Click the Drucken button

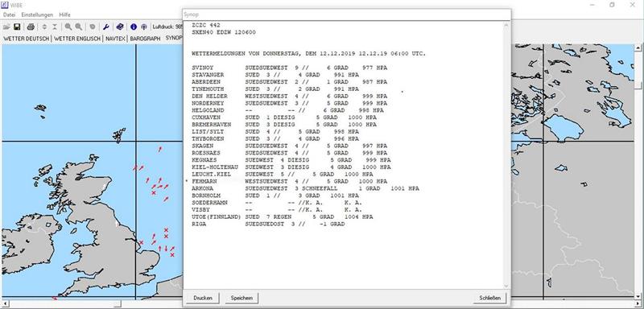203,298
